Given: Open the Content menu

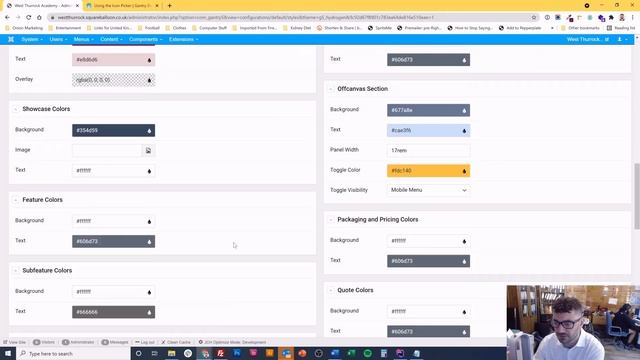Looking at the screenshot, I should pos(111,39).
